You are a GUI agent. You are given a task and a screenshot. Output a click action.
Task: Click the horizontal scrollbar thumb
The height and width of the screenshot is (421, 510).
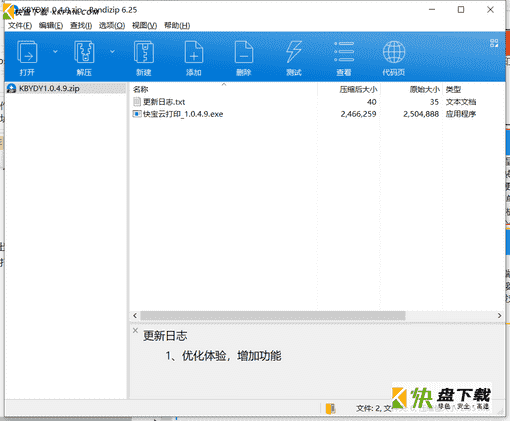point(273,315)
